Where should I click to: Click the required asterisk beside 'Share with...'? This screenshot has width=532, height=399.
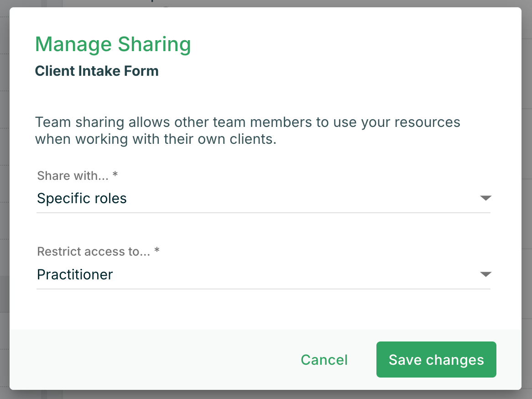115,176
